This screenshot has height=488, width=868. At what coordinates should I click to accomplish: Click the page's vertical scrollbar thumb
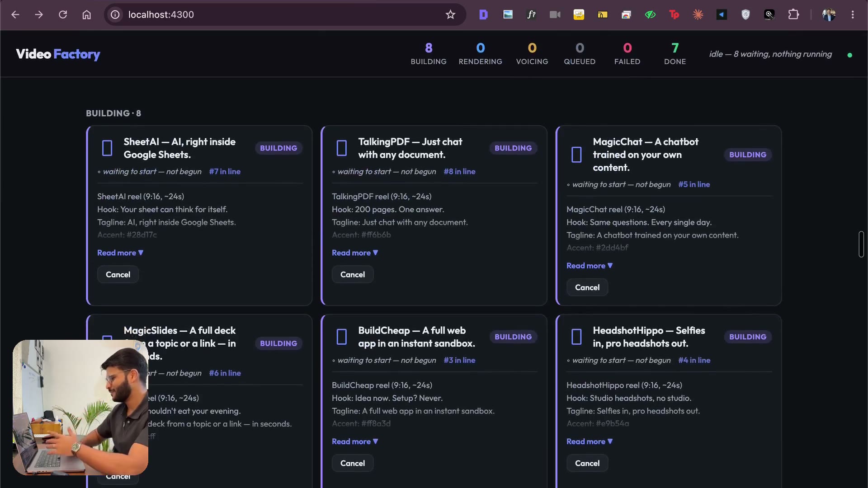(861, 244)
